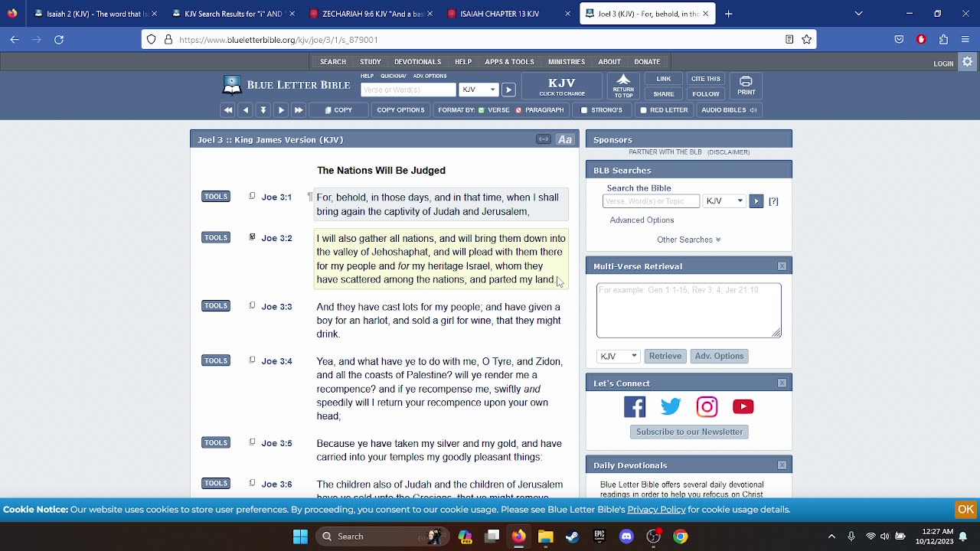Open TOOLS for Joe 3:2
Viewport: 980px width, 551px height.
pos(216,237)
